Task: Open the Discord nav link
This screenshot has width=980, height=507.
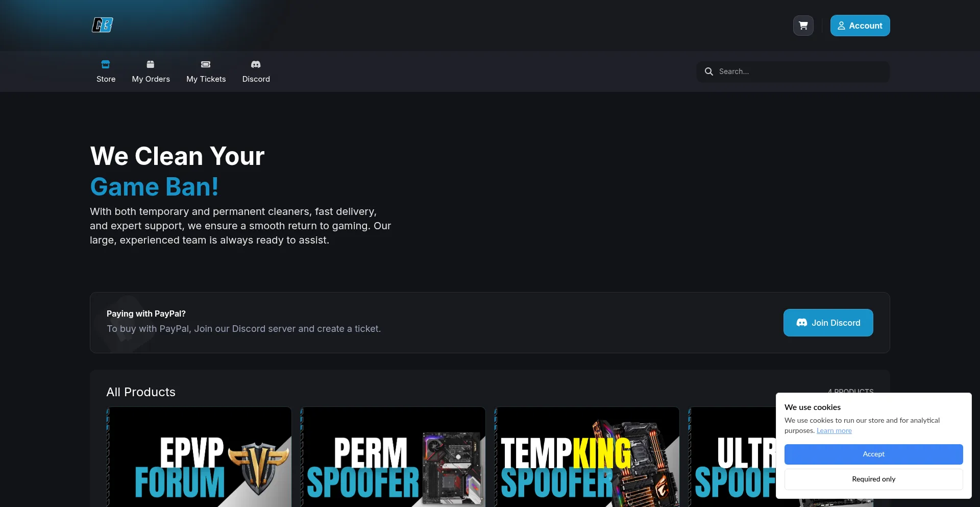Action: pyautogui.click(x=256, y=79)
